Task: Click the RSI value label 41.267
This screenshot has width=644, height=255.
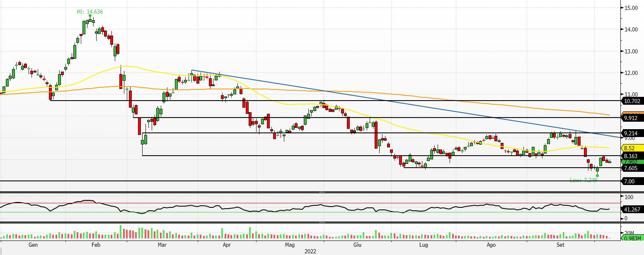Action: coord(632,209)
